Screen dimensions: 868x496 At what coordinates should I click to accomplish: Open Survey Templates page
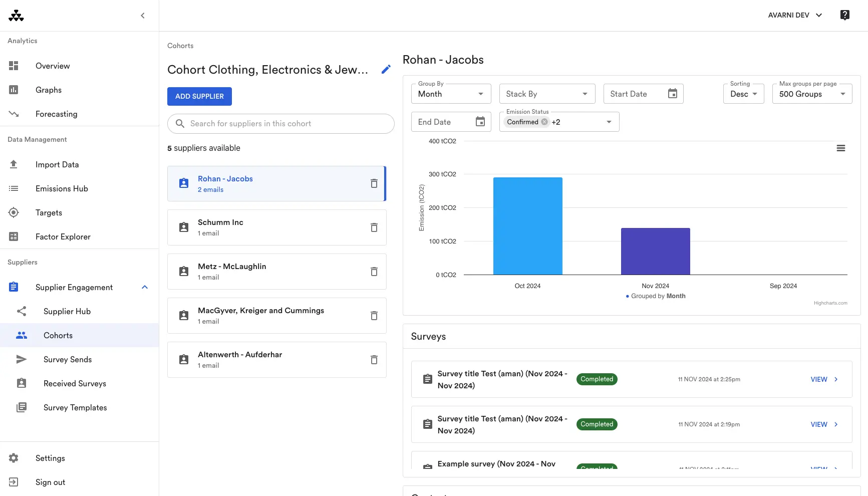(79, 407)
